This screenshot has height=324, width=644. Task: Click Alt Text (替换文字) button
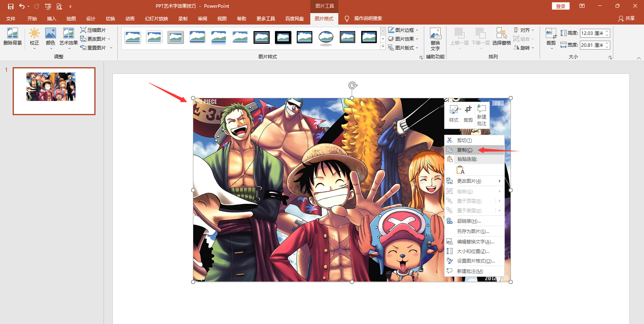pyautogui.click(x=435, y=39)
